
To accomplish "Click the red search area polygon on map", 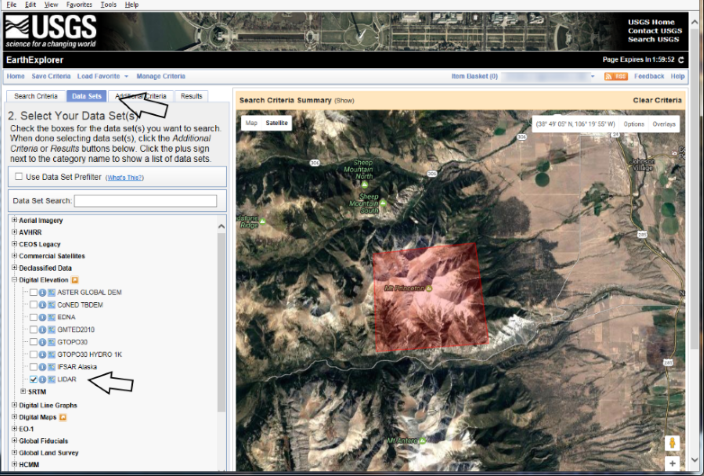I will 430,295.
